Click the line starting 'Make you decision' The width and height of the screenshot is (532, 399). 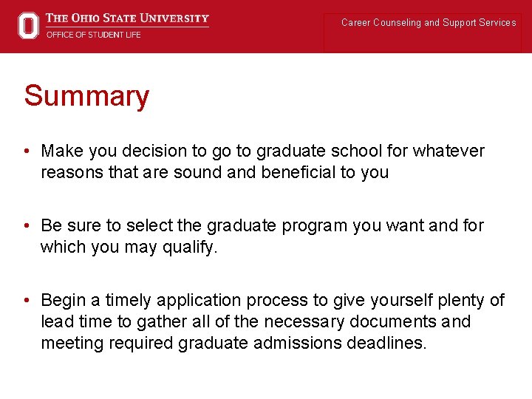[x=262, y=151]
